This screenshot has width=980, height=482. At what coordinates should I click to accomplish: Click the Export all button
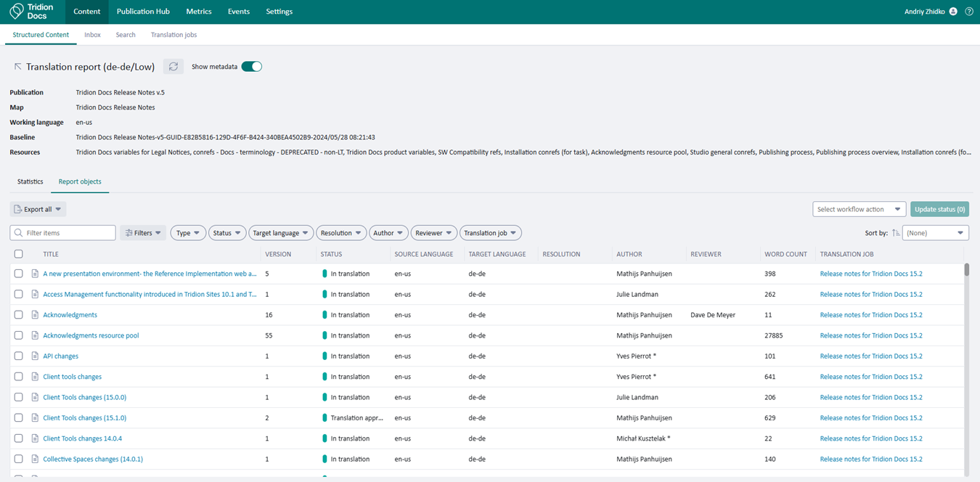(38, 209)
